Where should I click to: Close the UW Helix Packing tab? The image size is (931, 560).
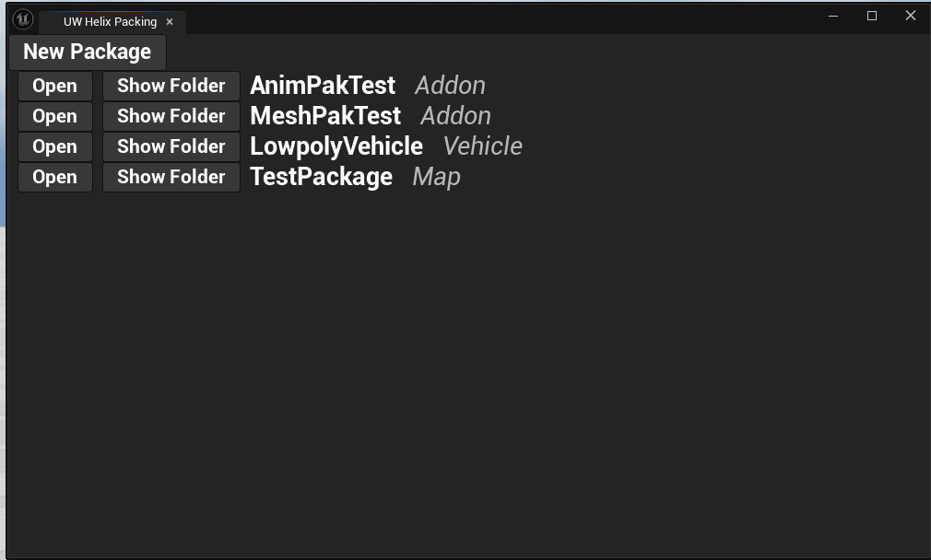point(170,22)
